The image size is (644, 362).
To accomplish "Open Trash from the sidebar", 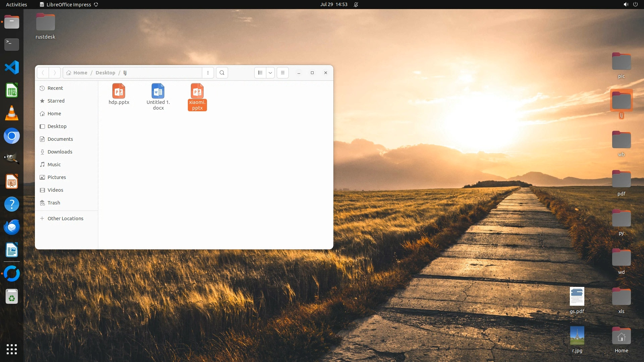I will click(54, 203).
